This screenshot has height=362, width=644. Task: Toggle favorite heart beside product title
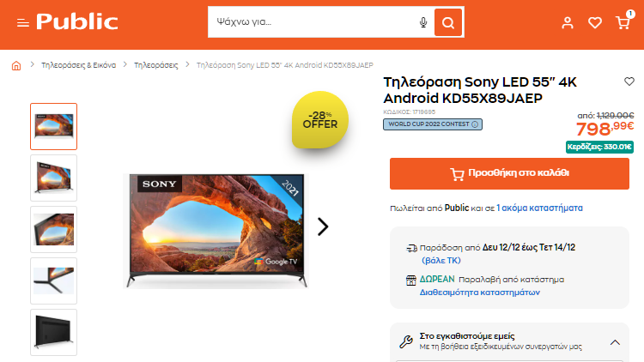629,81
